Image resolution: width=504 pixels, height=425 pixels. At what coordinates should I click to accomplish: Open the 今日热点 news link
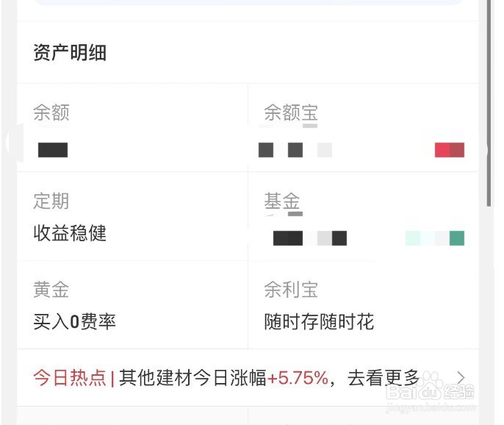point(248,378)
